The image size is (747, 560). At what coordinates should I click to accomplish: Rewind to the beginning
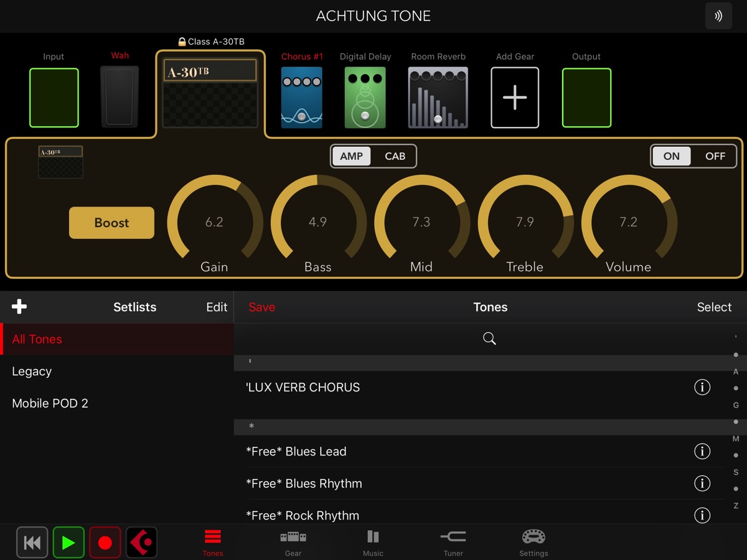[x=32, y=543]
